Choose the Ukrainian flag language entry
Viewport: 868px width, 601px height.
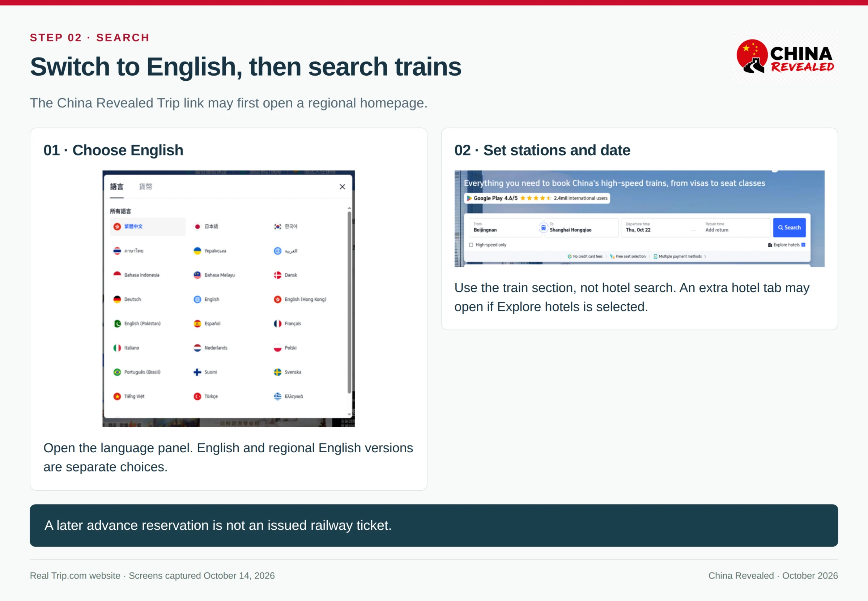point(197,251)
